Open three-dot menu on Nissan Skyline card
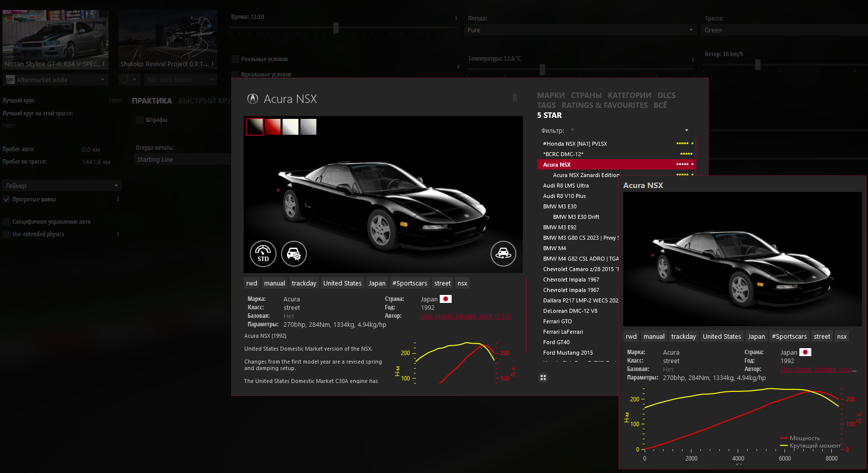The width and height of the screenshot is (868, 473). coord(103,64)
